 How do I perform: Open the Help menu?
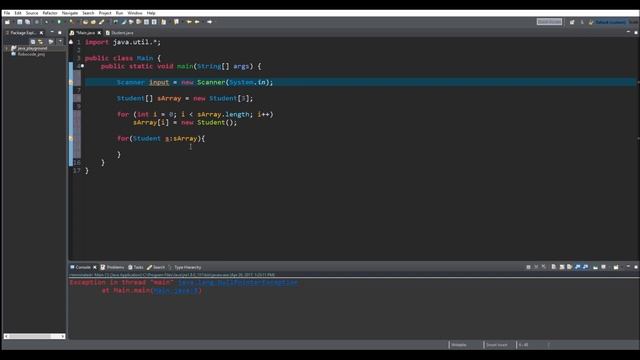tap(151, 13)
